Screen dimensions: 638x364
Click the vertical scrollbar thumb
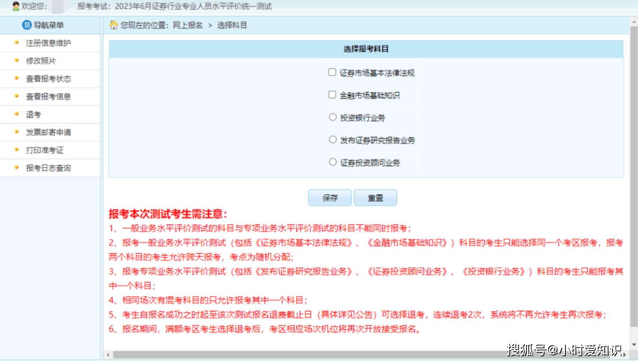coord(634,177)
